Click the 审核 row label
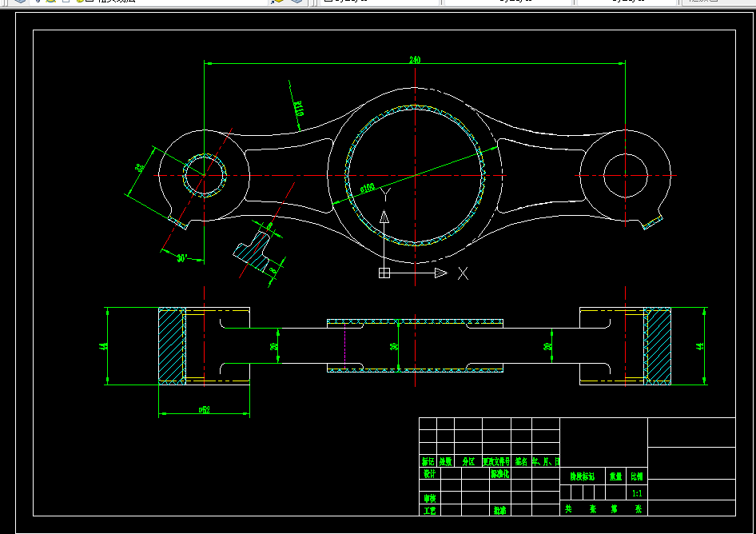756x534 pixels. (x=430, y=498)
